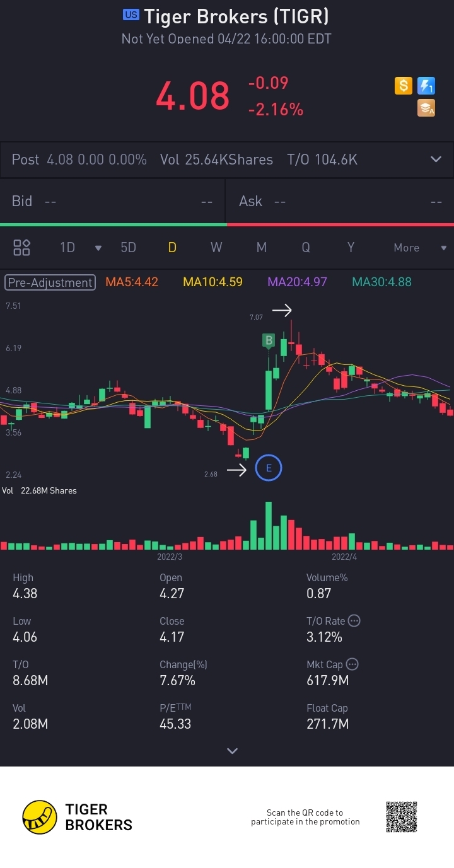The image size is (454, 868).
Task: Tap the Vol 2.08M stat
Action: tap(30, 716)
